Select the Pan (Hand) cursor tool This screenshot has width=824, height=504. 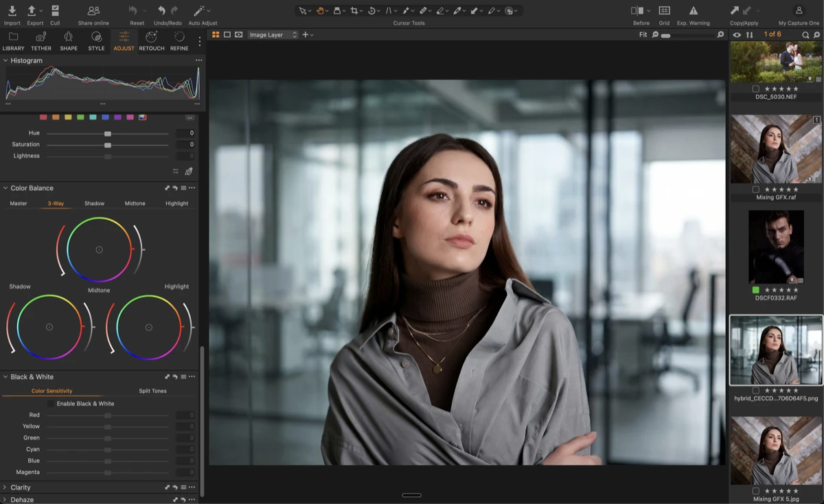tap(321, 10)
